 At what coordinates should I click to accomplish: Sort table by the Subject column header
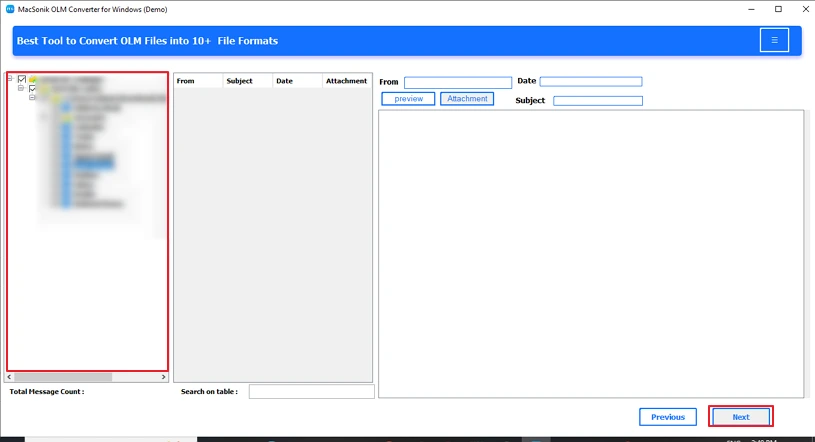(247, 81)
